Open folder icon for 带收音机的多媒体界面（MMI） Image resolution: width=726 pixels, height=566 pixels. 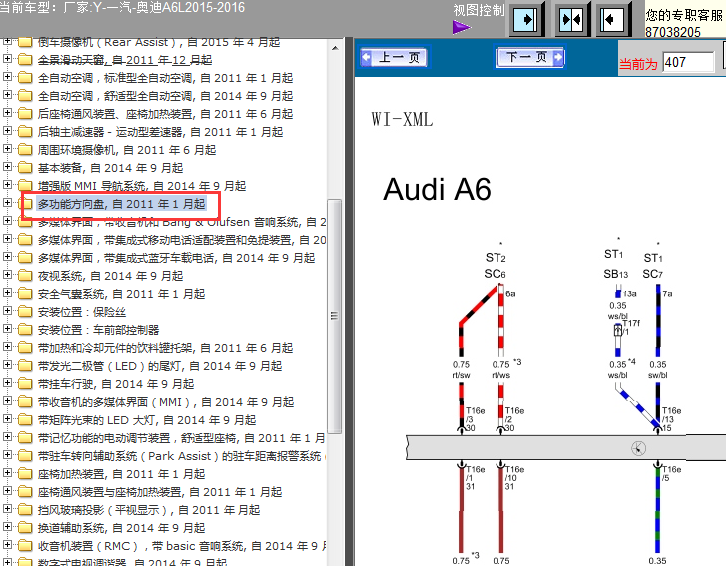25,402
